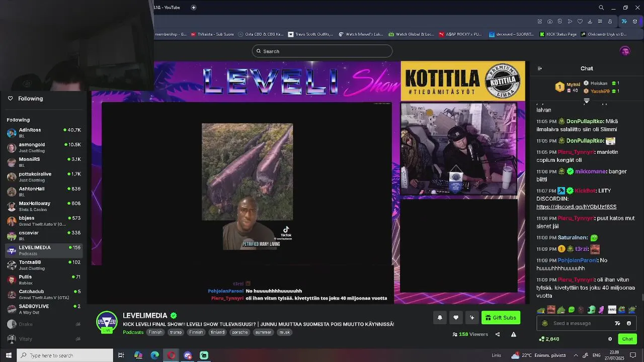This screenshot has width=644, height=362.
Task: Click the Podcasts category link under stream title
Action: point(133,332)
